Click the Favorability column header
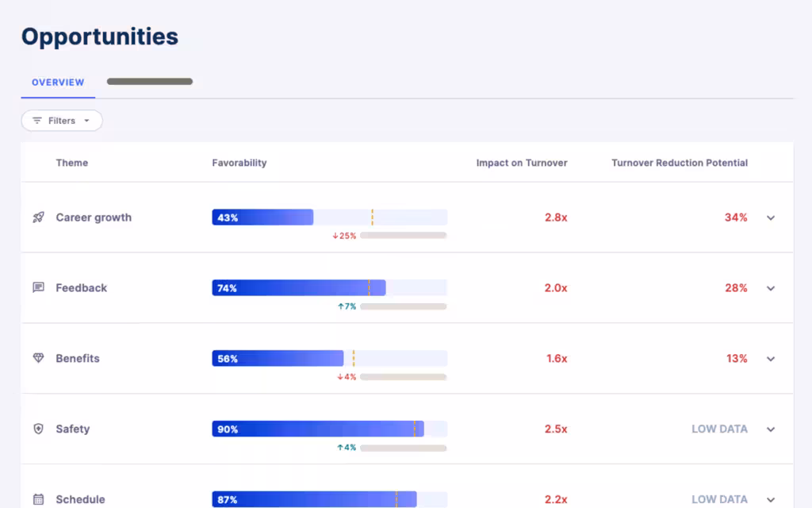Viewport: 812px width, 508px height. (x=239, y=163)
